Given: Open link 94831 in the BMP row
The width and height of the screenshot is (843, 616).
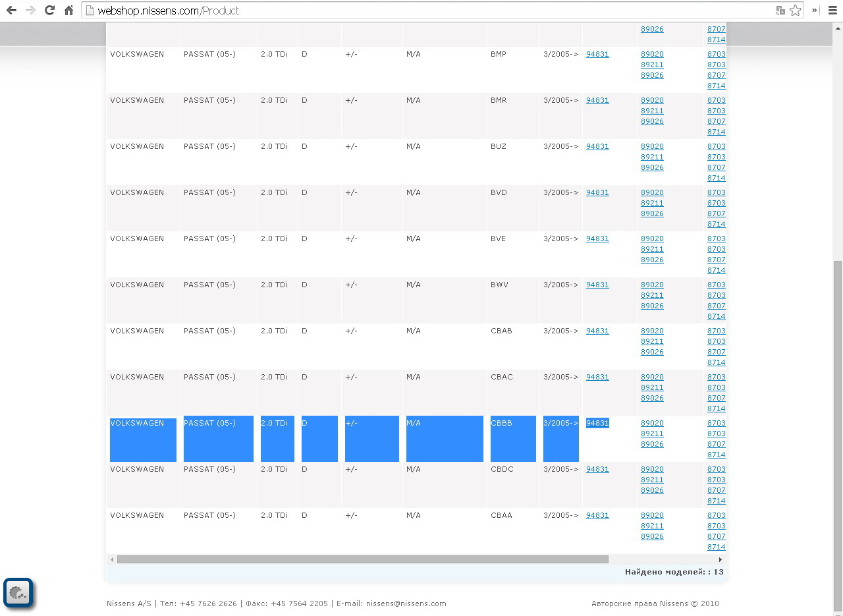Looking at the screenshot, I should pos(597,54).
